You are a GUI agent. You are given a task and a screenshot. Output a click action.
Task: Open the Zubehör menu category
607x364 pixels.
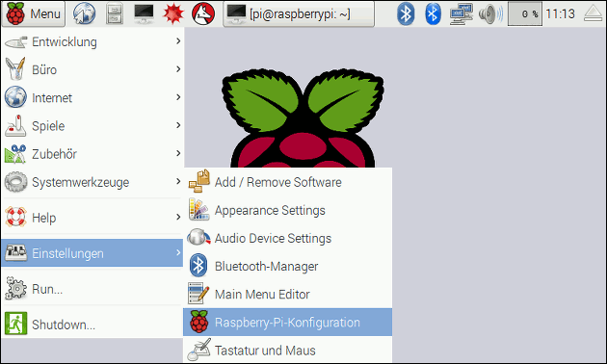click(x=92, y=154)
